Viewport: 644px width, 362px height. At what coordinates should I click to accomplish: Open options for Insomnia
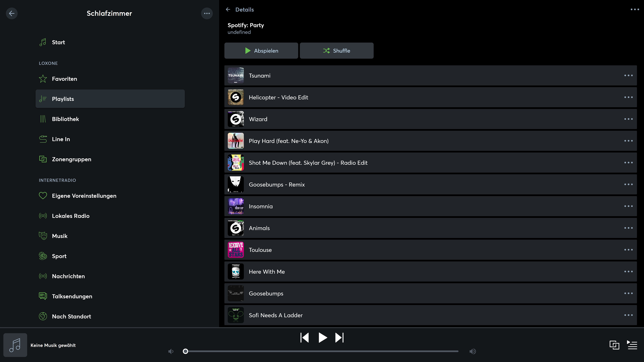628,206
